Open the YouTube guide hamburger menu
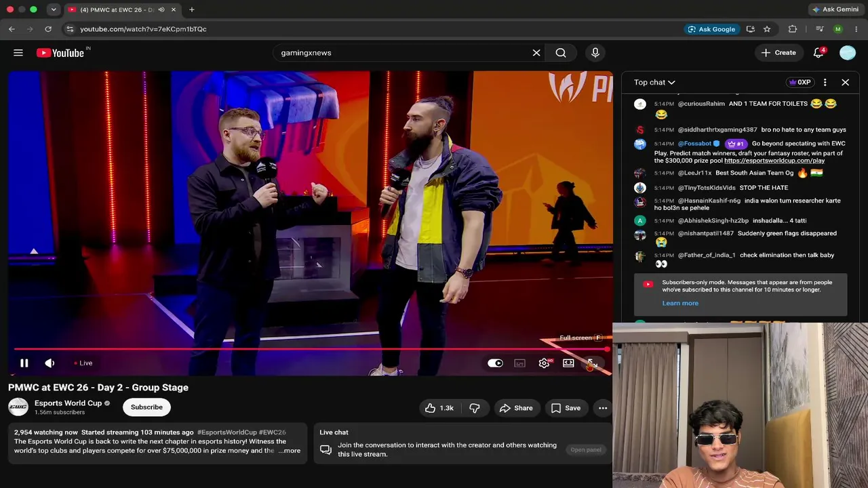Image resolution: width=868 pixels, height=488 pixels. click(18, 53)
